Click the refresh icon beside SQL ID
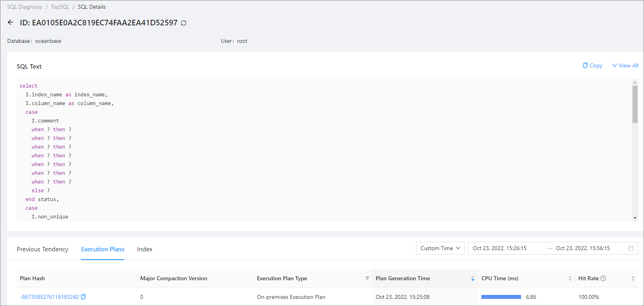This screenshot has width=644, height=306. pyautogui.click(x=184, y=23)
